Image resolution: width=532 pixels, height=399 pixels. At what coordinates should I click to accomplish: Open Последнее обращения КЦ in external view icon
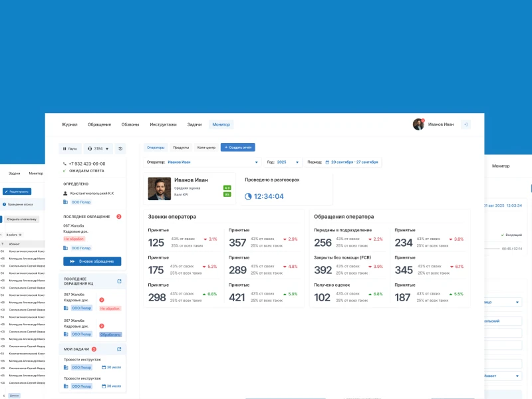[x=120, y=281]
